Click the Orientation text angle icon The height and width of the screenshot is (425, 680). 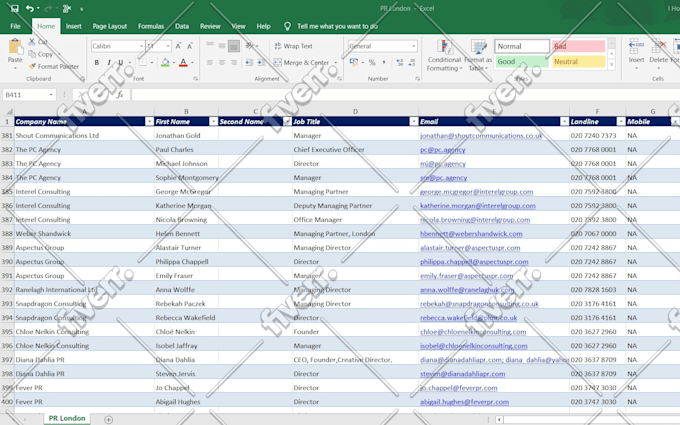[250, 46]
